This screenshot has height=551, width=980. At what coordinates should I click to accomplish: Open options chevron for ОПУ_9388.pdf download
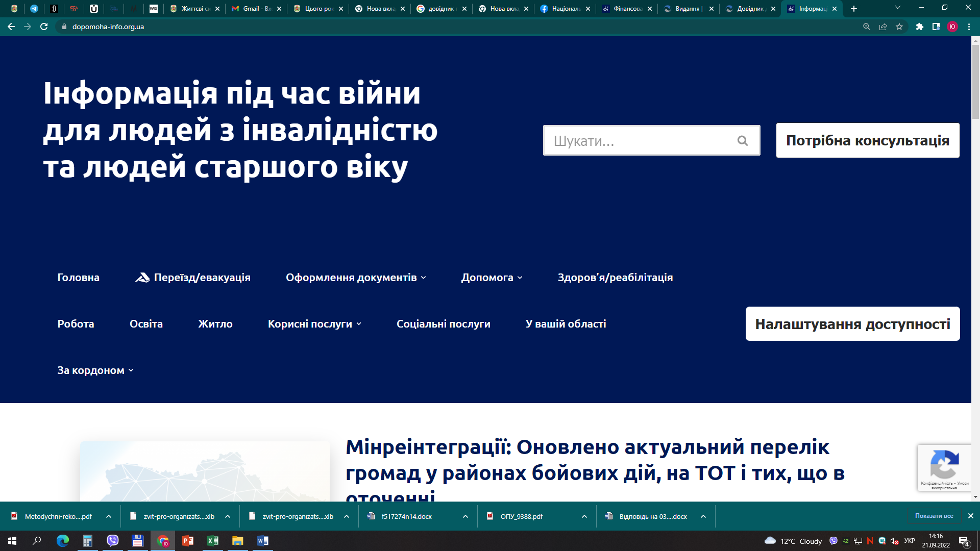(584, 516)
